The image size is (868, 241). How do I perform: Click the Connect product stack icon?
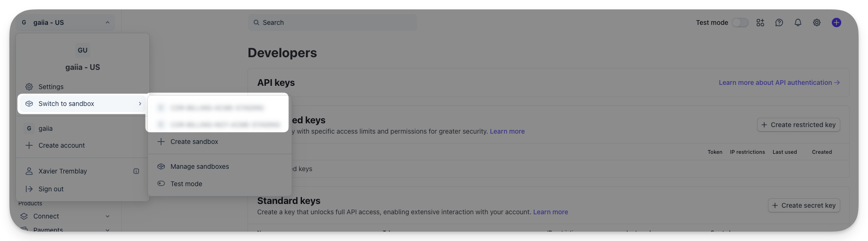click(24, 216)
